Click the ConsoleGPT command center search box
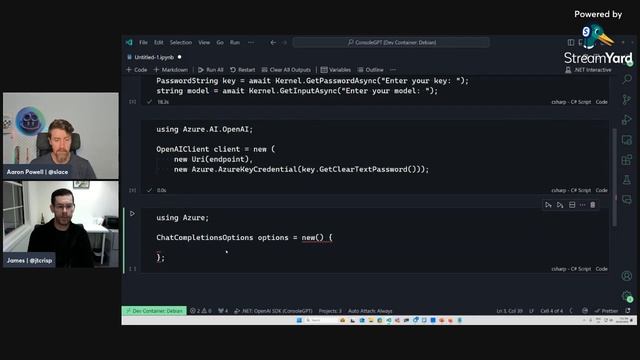Viewport: 640px width, 360px height. [x=391, y=42]
